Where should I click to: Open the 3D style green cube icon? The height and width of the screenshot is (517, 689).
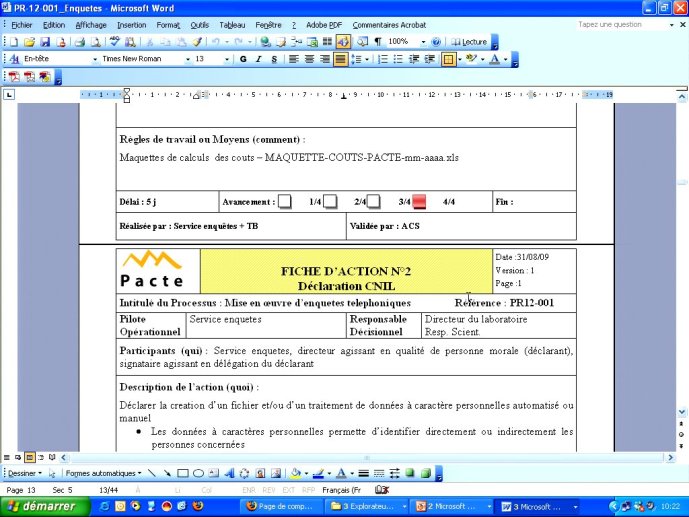425,473
